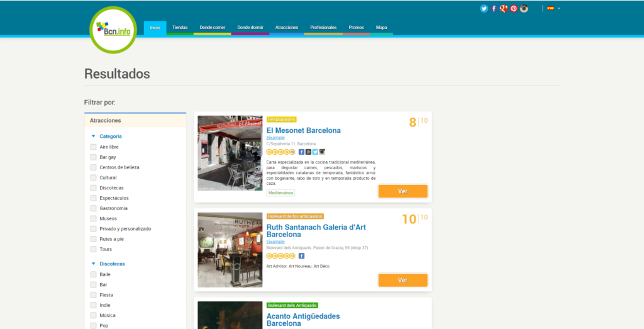Open El Mesonet restaurant photo
The width and height of the screenshot is (644, 329).
coord(230,153)
